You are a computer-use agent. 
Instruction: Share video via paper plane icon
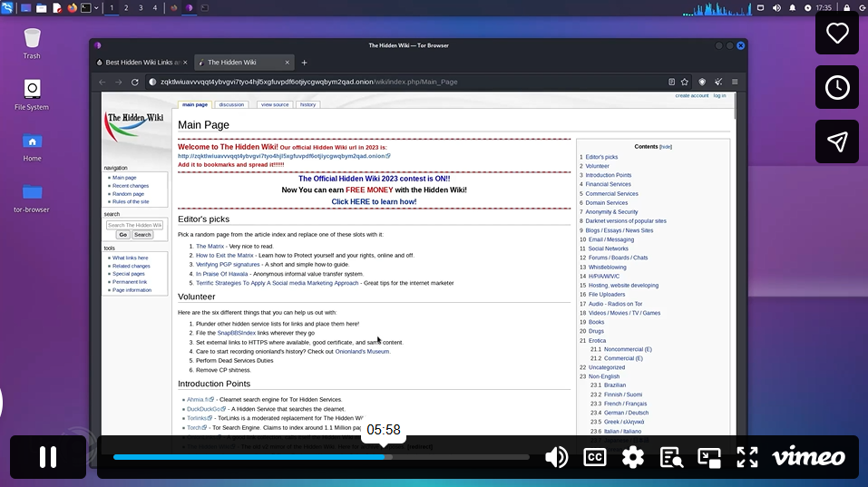(x=837, y=141)
